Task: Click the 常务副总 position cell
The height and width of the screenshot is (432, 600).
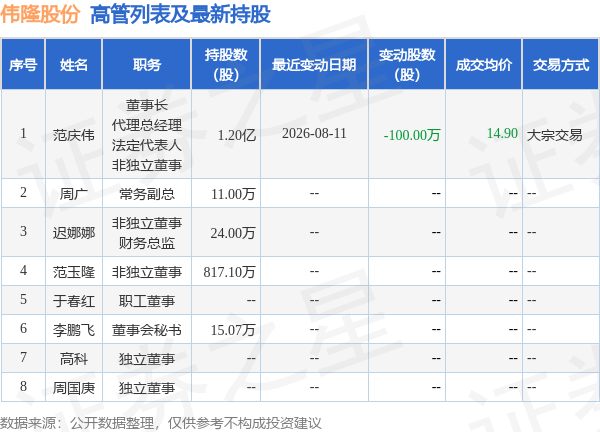Action: [147, 194]
